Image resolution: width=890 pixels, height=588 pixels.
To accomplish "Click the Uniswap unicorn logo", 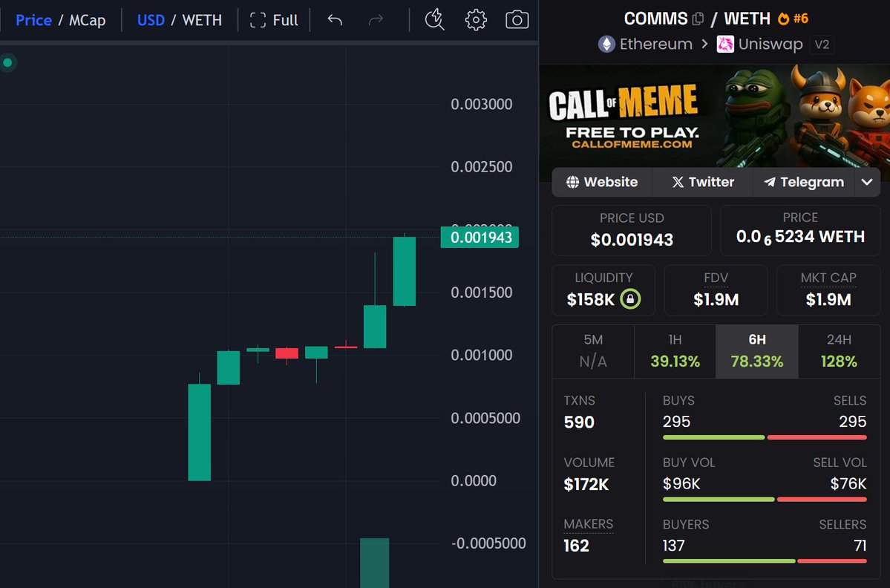I will click(x=724, y=44).
